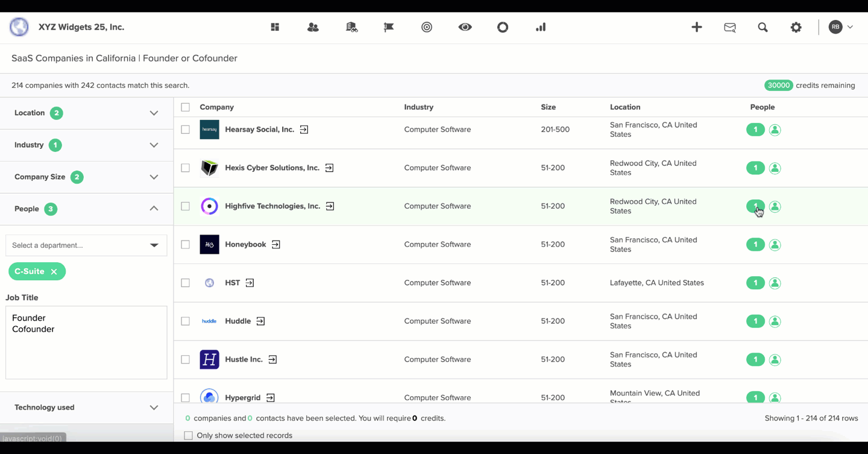Sort by the Location column header
The height and width of the screenshot is (454, 868).
pos(625,107)
